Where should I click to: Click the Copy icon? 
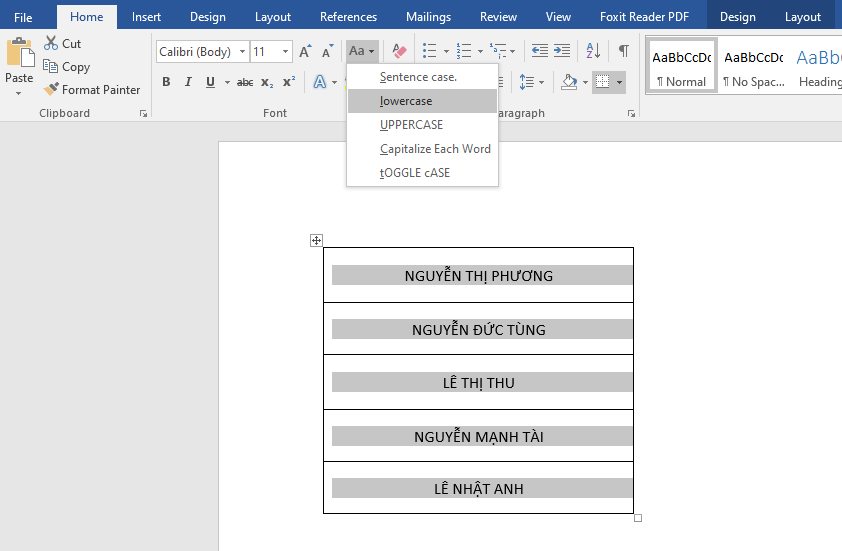tap(50, 66)
